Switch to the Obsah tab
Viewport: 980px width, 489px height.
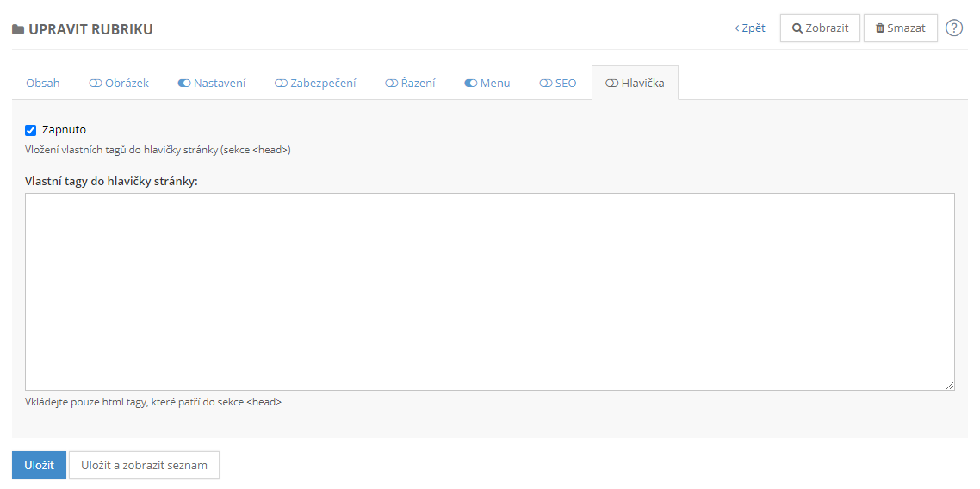click(x=43, y=84)
